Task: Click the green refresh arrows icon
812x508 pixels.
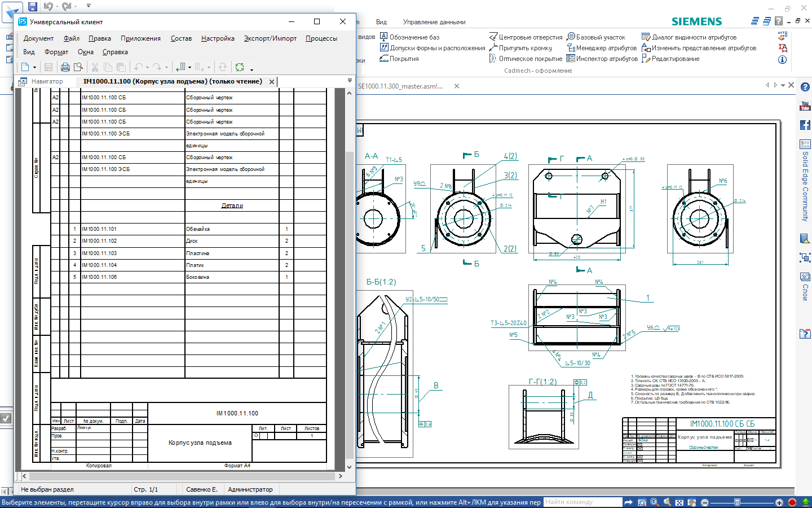Action: (x=240, y=67)
